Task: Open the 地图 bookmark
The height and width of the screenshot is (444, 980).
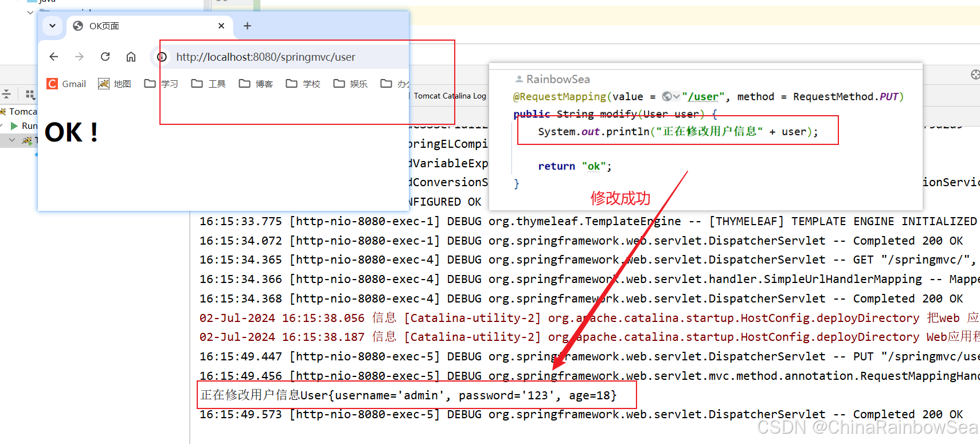Action: coord(115,84)
